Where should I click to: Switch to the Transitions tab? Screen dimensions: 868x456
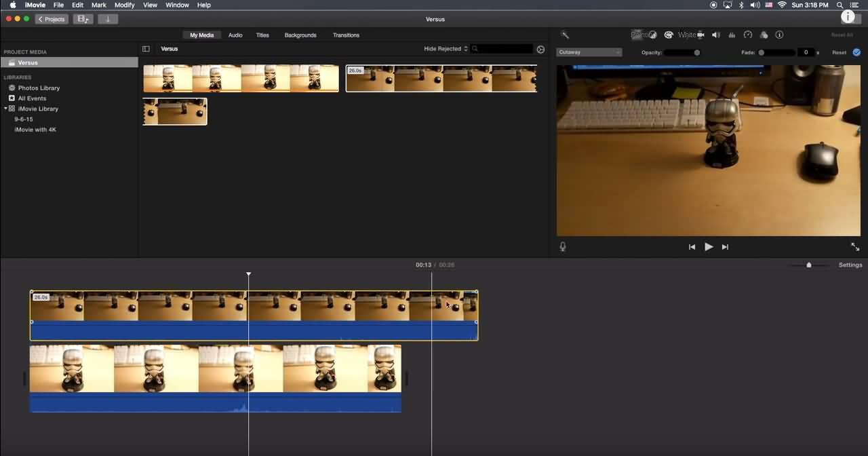tap(346, 35)
